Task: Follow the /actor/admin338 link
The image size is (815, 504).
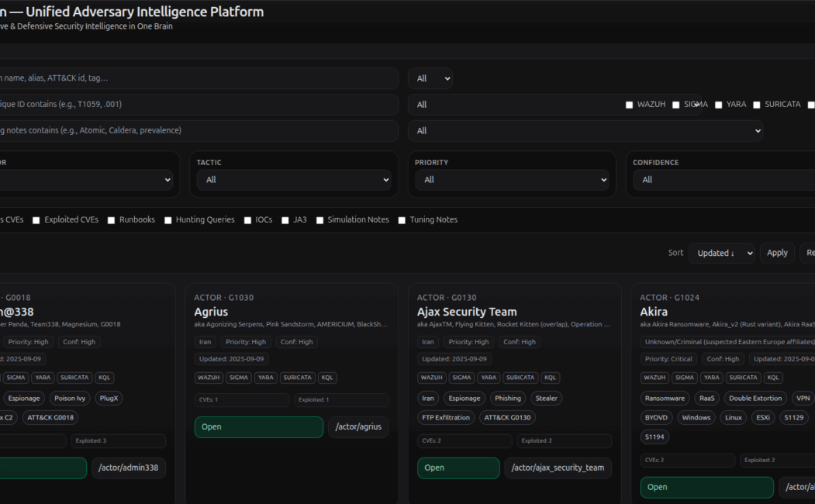Action: click(x=129, y=468)
